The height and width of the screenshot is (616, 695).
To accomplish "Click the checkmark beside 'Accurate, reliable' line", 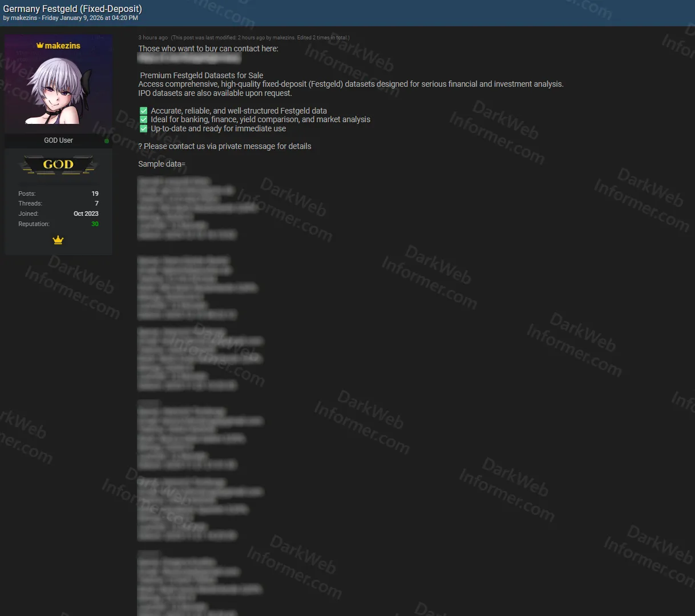I will coord(143,110).
